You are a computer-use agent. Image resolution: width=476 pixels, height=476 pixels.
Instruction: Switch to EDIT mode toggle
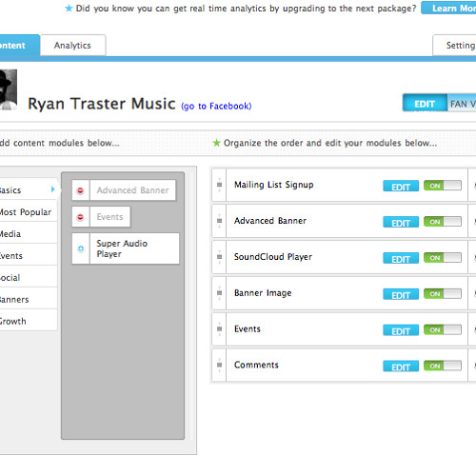point(425,103)
